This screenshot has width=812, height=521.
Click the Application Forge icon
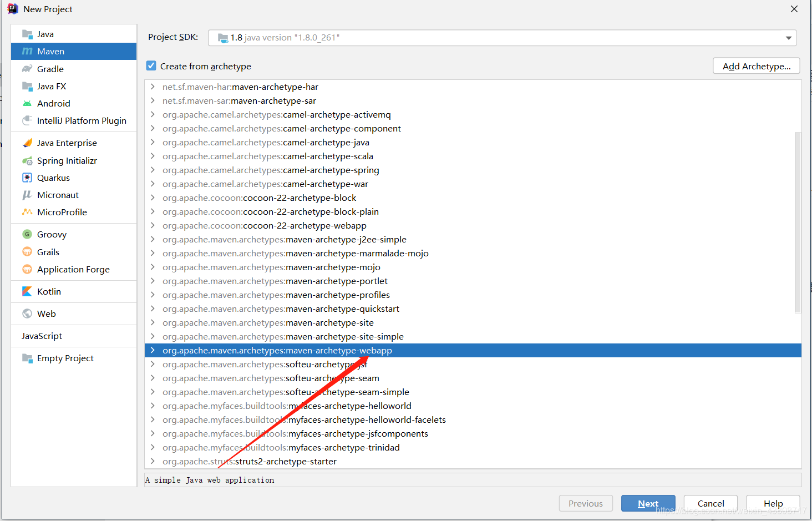pyautogui.click(x=27, y=269)
